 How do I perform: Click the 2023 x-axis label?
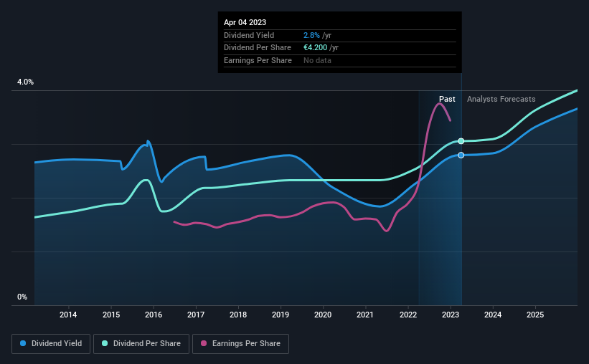(x=451, y=315)
